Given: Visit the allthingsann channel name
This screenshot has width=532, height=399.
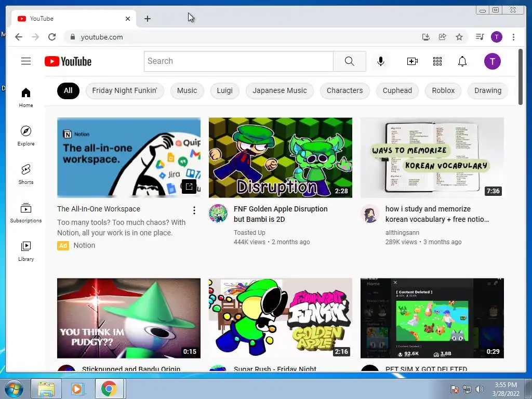Looking at the screenshot, I should pos(402,232).
